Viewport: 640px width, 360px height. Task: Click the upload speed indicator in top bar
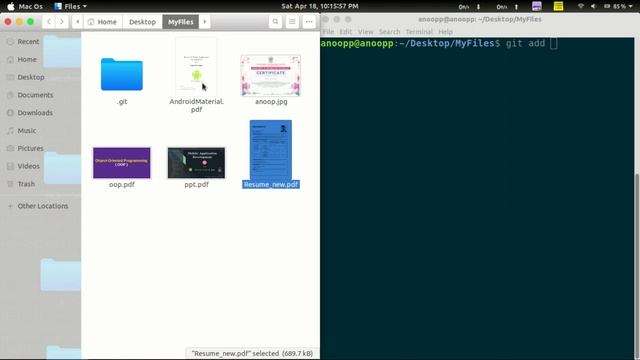(x=507, y=7)
